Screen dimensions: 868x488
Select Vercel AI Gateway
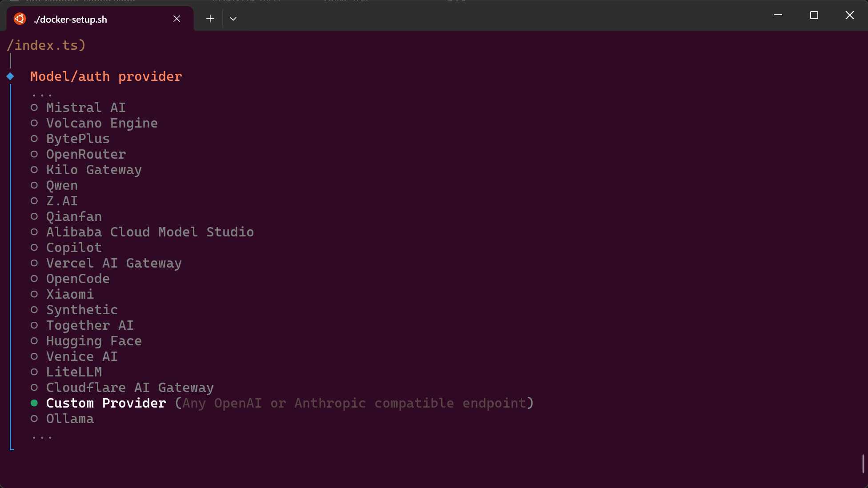tap(106, 263)
